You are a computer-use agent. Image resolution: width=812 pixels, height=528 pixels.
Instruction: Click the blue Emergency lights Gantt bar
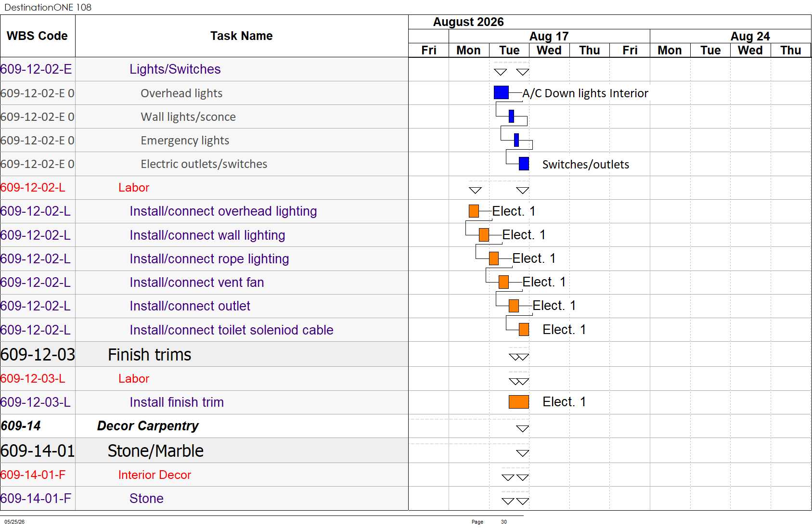[516, 140]
